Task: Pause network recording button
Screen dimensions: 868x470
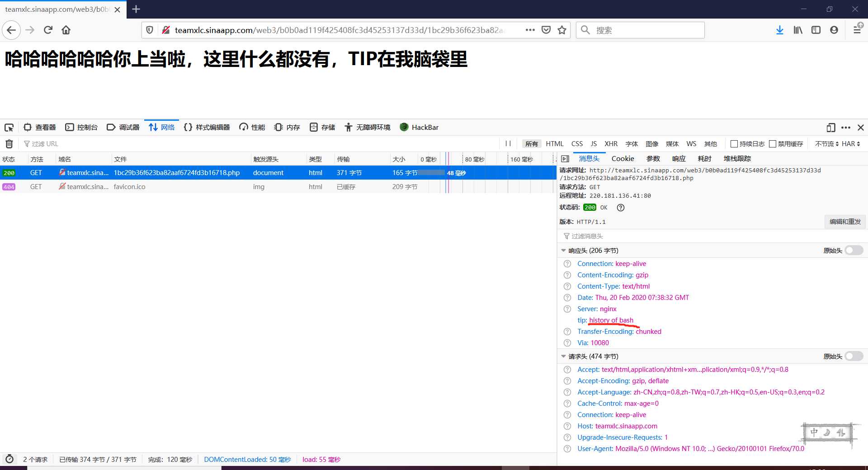Action: (x=508, y=144)
